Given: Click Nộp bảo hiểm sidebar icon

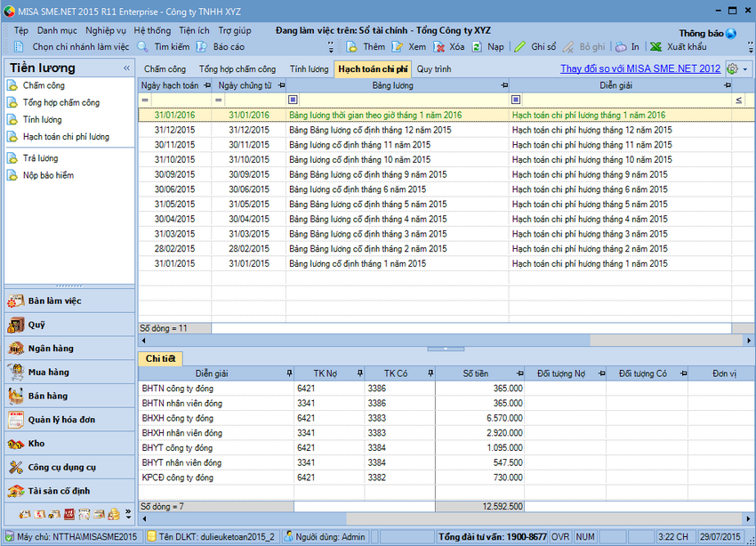Looking at the screenshot, I should (x=12, y=175).
